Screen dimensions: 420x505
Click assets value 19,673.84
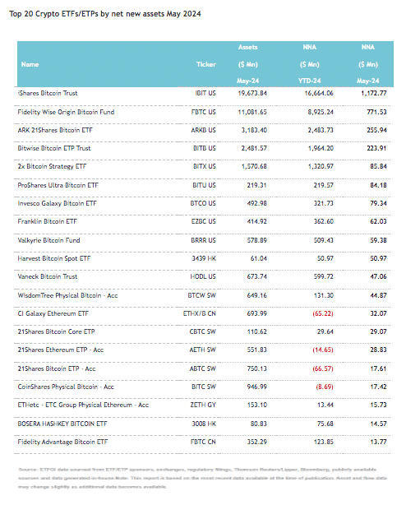pos(252,94)
